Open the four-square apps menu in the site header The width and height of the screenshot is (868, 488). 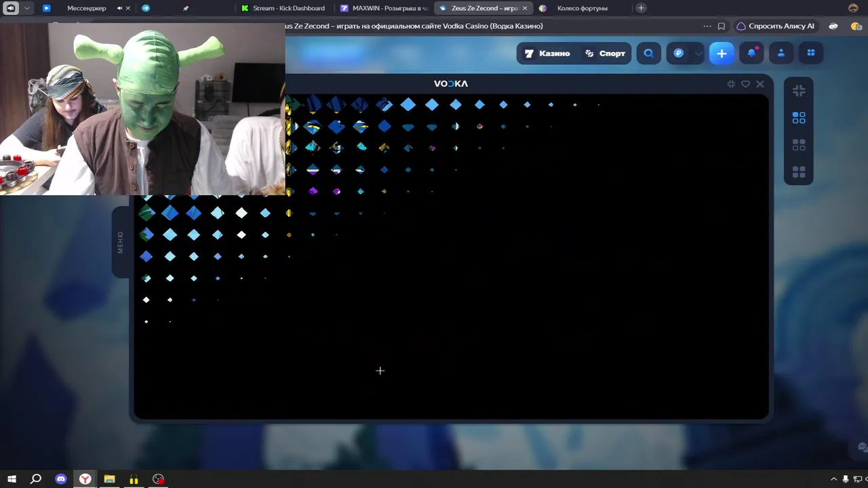point(810,54)
